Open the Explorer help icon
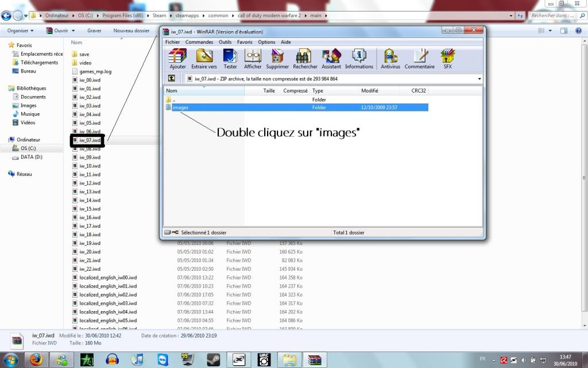 [578, 31]
